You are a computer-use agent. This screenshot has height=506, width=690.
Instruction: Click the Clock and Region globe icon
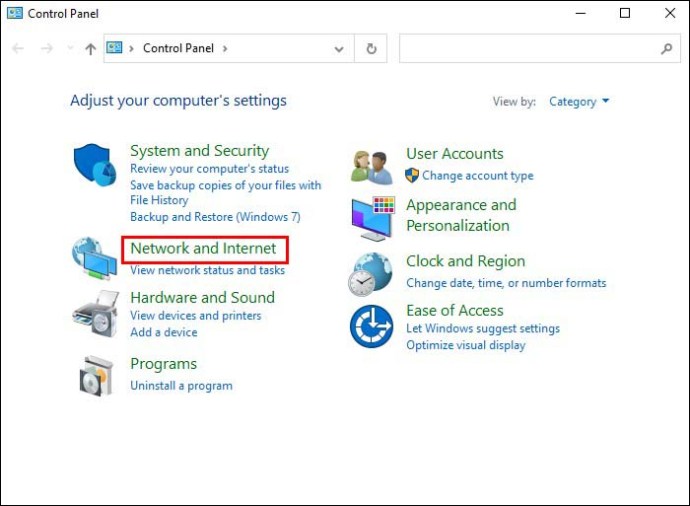pos(372,273)
